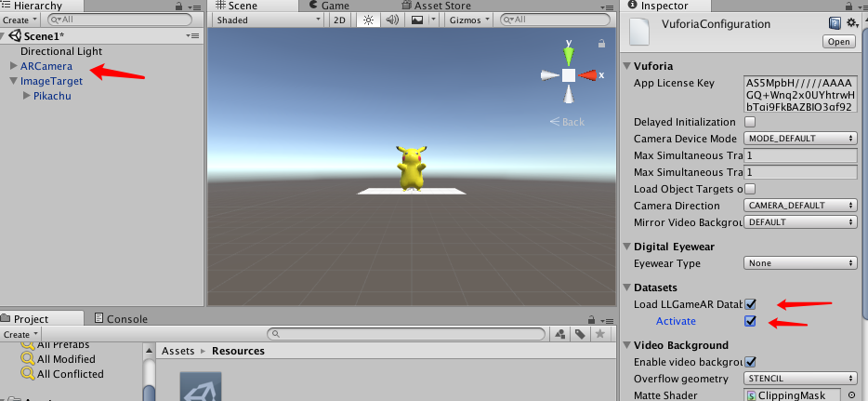Image resolution: width=868 pixels, height=401 pixels.
Task: Open Overflow geometry STENCIL dropdown
Action: (800, 379)
